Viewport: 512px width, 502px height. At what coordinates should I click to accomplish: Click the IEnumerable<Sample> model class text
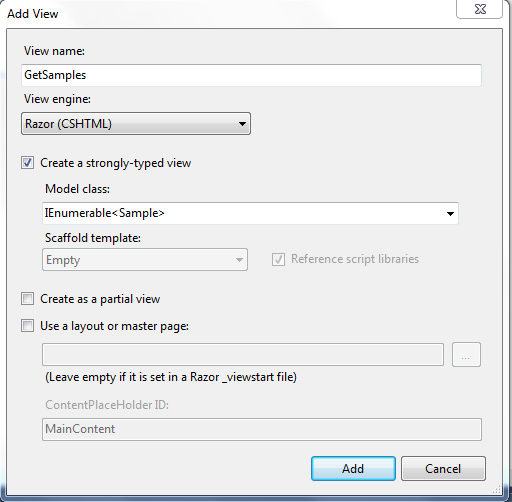(104, 213)
